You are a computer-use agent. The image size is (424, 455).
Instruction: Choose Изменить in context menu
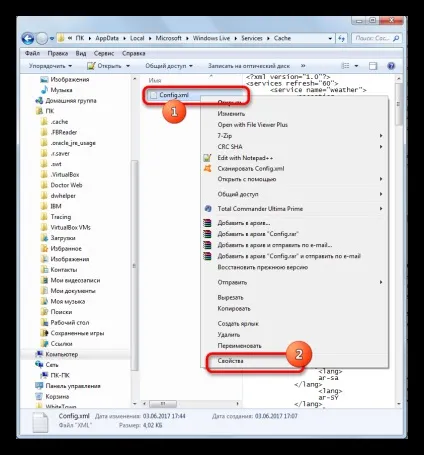[231, 114]
